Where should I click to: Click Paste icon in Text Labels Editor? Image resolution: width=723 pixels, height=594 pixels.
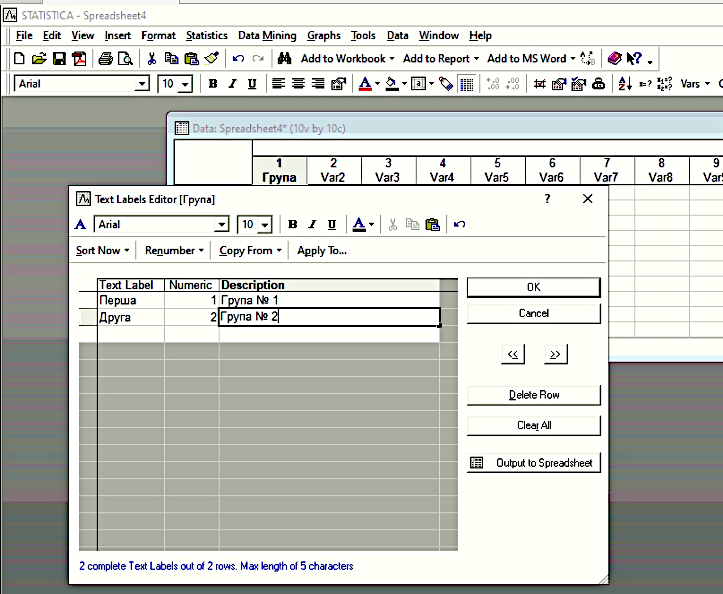(x=432, y=225)
